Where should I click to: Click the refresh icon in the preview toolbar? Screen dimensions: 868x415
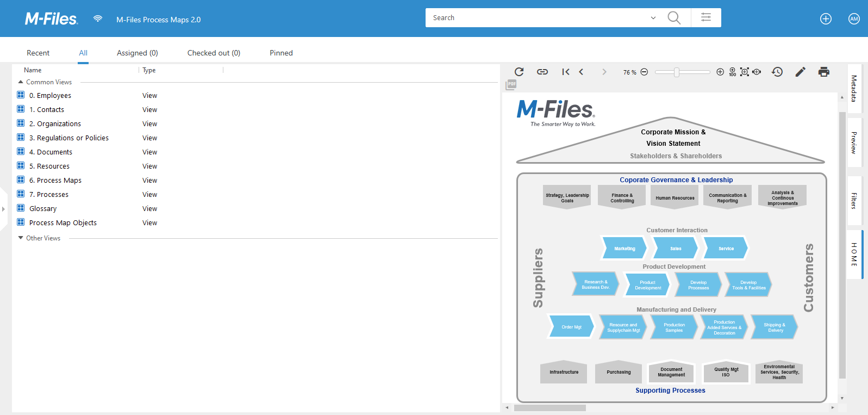(519, 72)
